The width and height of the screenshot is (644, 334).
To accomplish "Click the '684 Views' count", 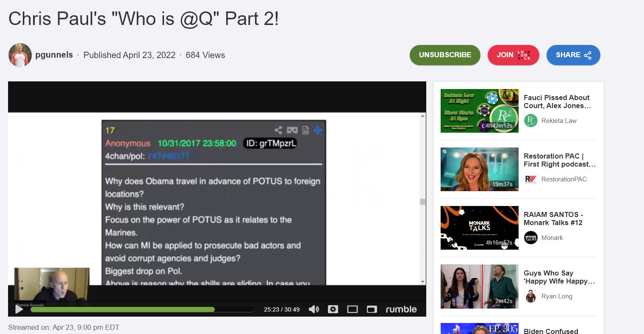I will tap(205, 55).
